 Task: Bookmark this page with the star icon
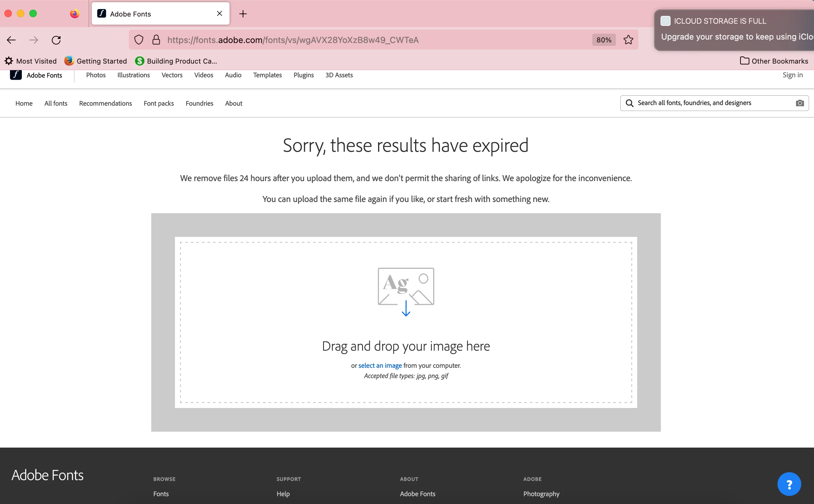[x=628, y=40]
